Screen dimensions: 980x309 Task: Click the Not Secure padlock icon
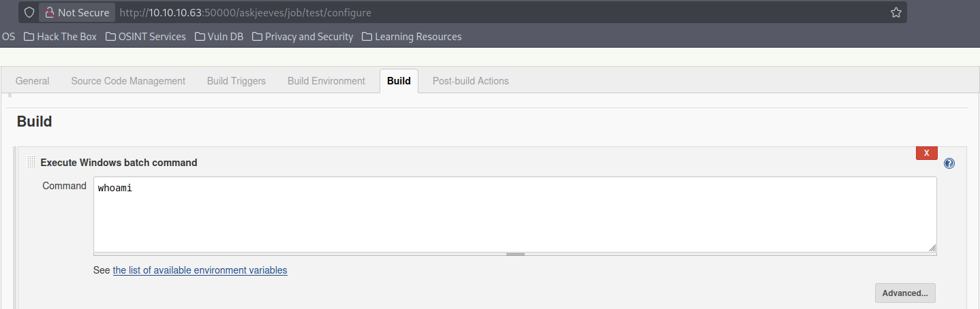click(x=50, y=12)
